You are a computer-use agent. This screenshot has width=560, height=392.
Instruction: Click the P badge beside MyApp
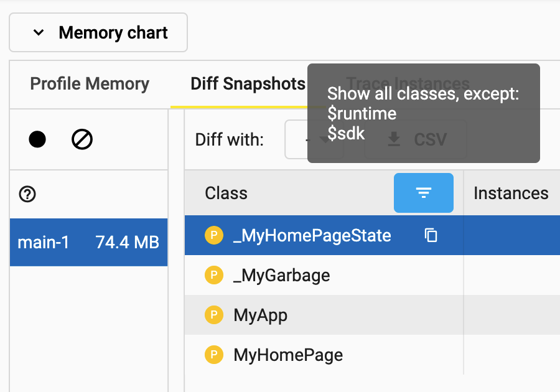[214, 315]
